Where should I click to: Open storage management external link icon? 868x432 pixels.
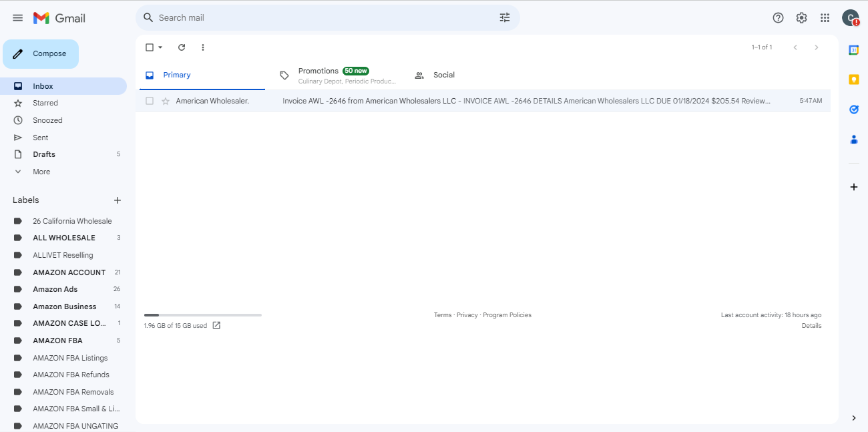coord(216,326)
